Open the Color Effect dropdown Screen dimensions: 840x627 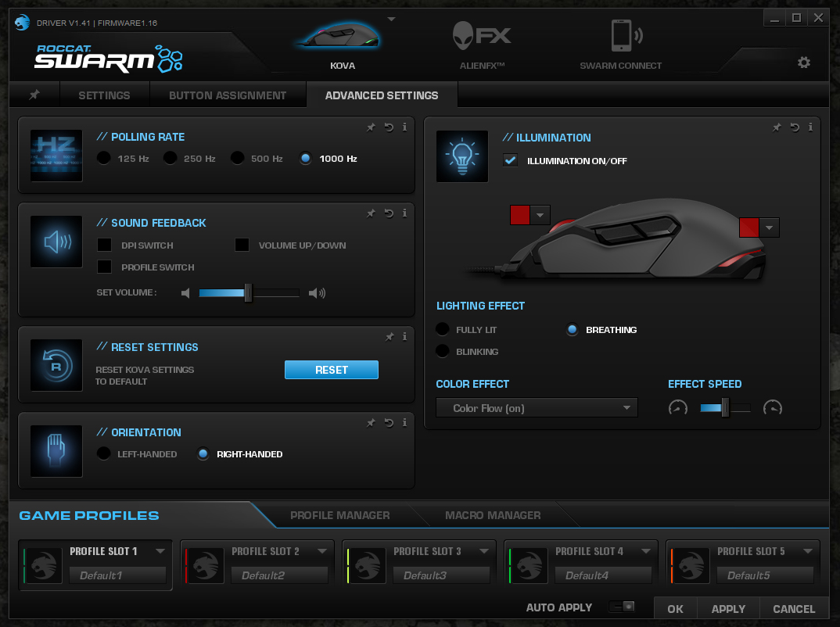pyautogui.click(x=537, y=408)
